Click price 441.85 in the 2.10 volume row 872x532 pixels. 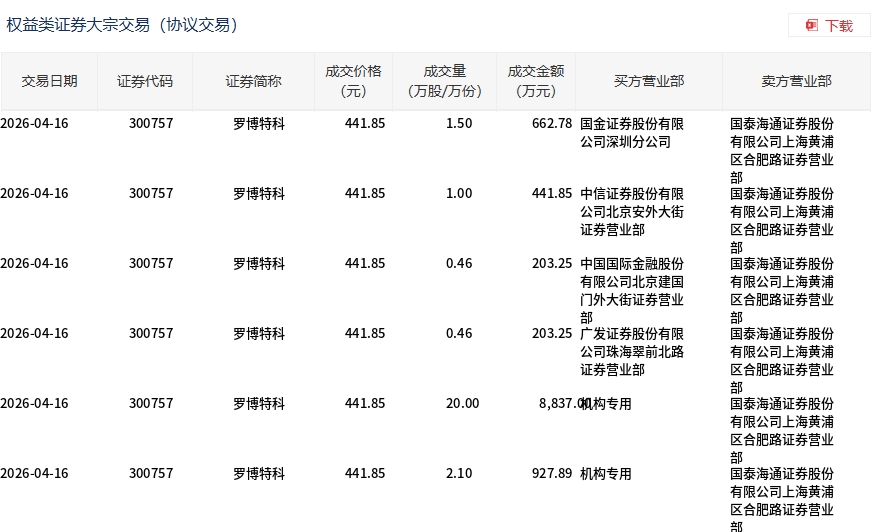[365, 474]
